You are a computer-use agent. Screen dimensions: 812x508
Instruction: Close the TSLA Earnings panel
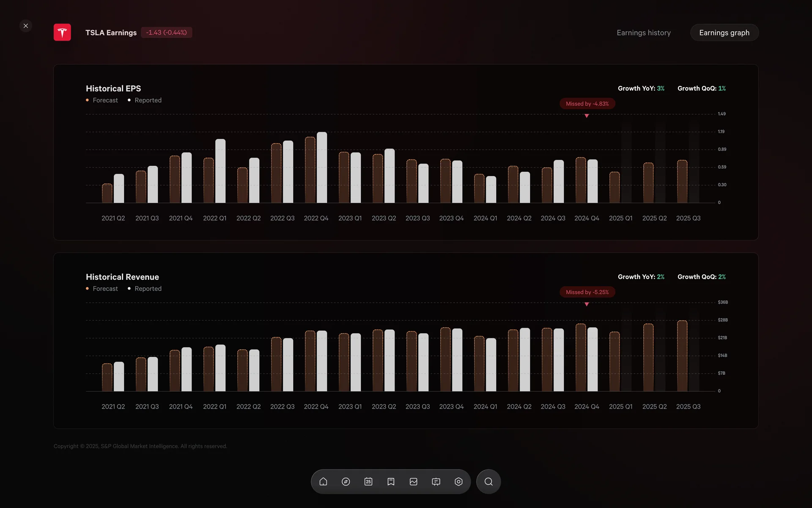26,26
